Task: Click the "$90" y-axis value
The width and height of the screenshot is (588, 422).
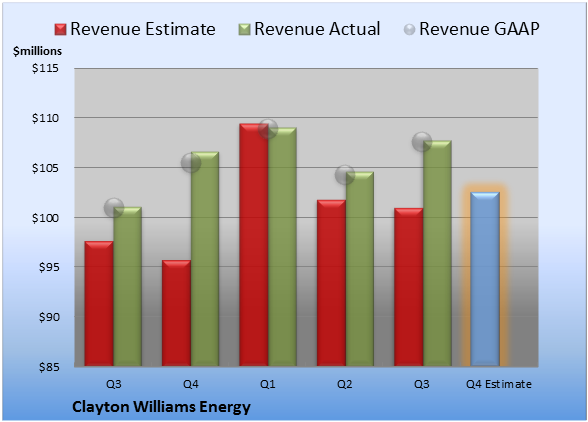Action: 49,317
